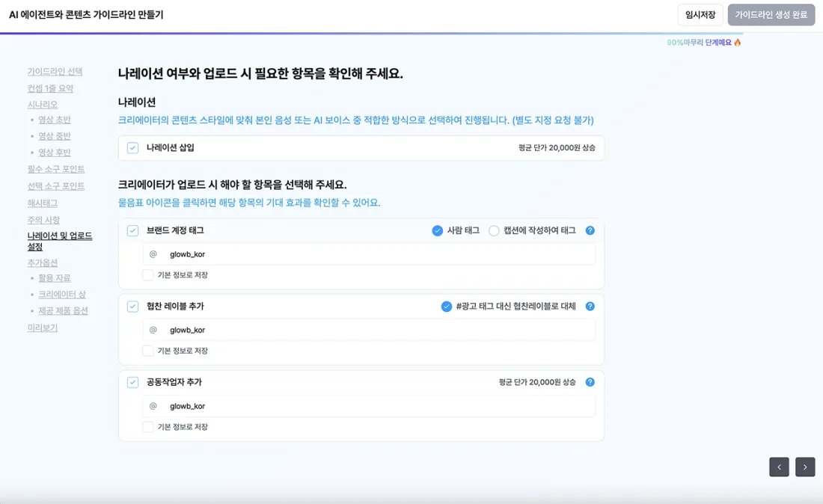Toggle #광고 태그 대신 협찬레이블로 대체 option
This screenshot has width=823, height=504.
pos(446,307)
